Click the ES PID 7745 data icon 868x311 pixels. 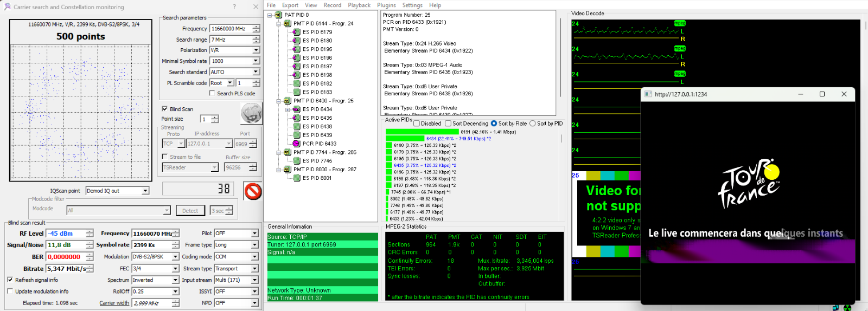tap(296, 161)
